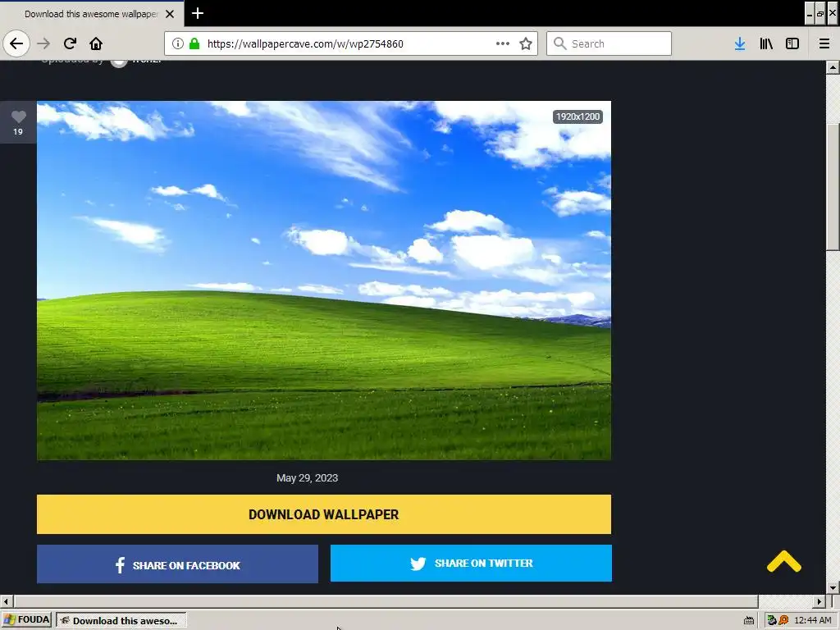Open the downloads panel arrow
Viewport: 840px width, 630px height.
click(x=740, y=43)
